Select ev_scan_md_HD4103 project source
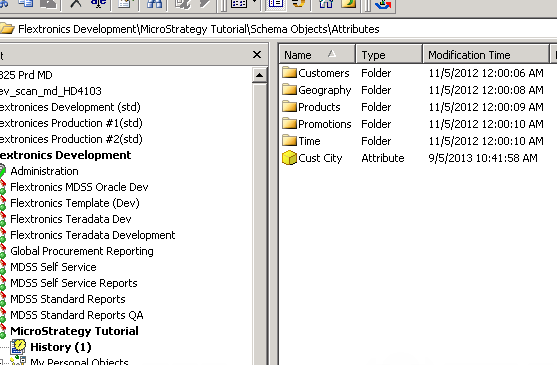This screenshot has height=365, width=557. (51, 91)
